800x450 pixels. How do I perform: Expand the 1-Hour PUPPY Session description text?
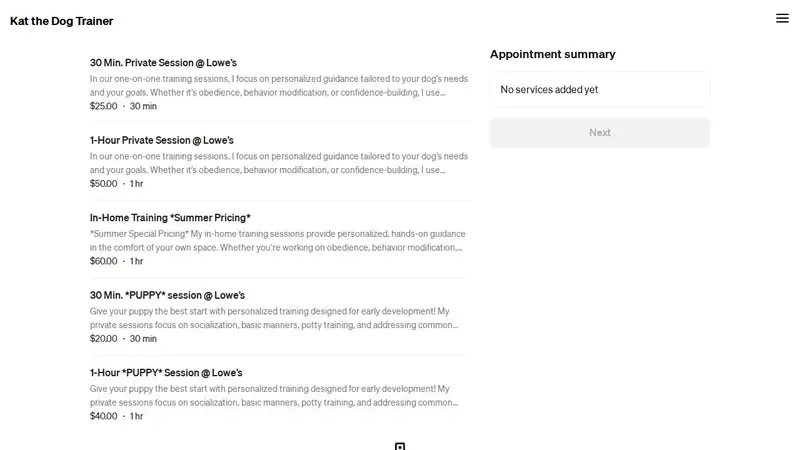[x=274, y=396]
